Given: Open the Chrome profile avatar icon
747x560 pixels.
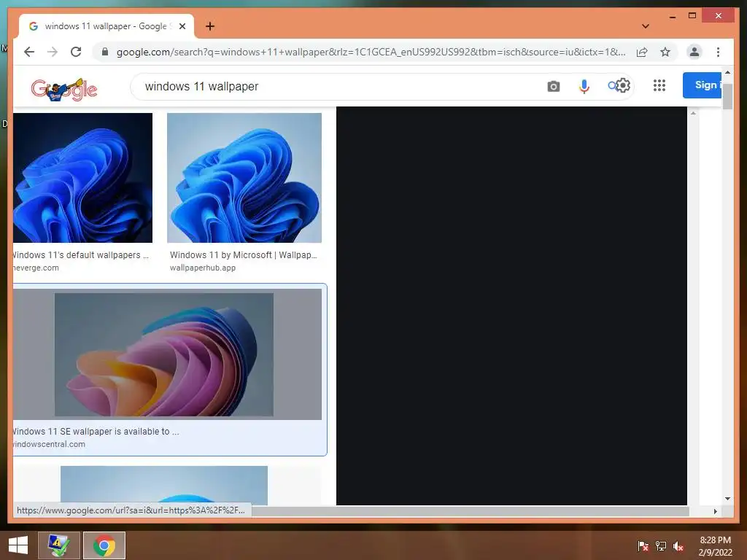Looking at the screenshot, I should coord(694,52).
